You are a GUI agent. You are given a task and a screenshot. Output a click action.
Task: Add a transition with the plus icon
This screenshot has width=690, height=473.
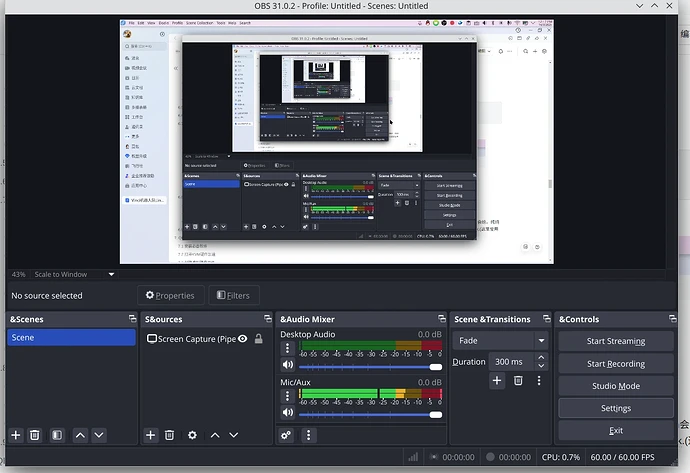coord(497,380)
